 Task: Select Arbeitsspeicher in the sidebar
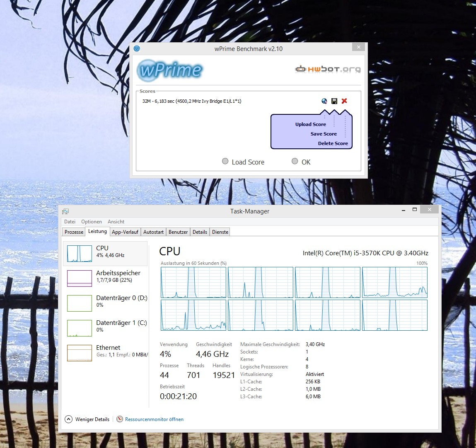coord(105,278)
